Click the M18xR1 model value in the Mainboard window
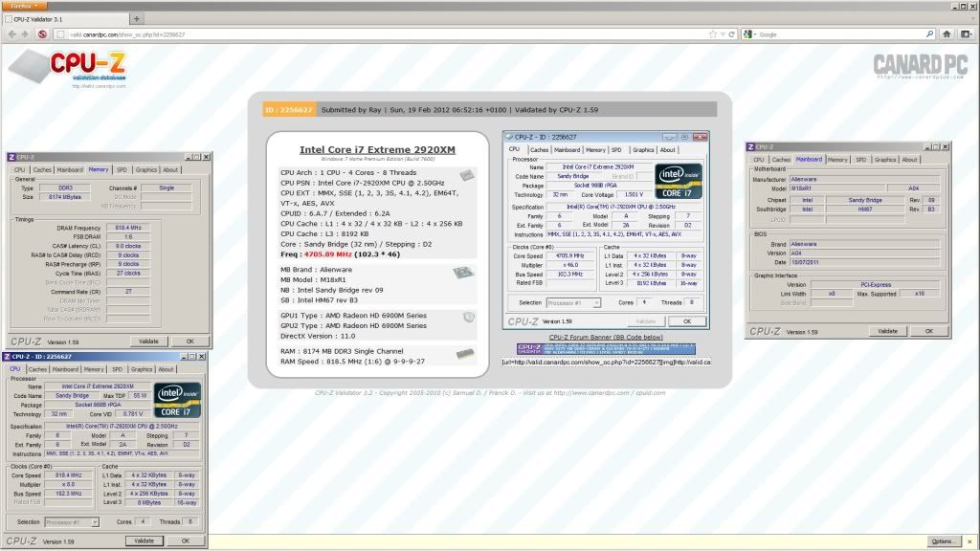This screenshot has width=980, height=551. (x=837, y=188)
